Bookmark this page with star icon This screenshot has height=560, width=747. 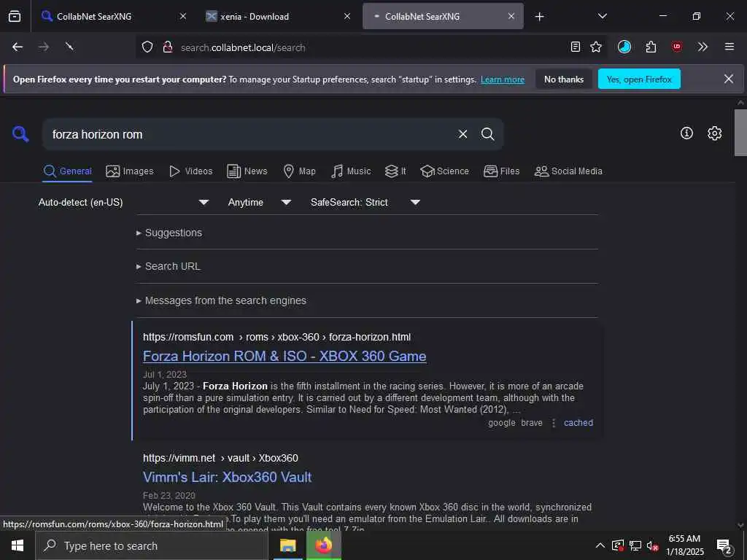596,47
